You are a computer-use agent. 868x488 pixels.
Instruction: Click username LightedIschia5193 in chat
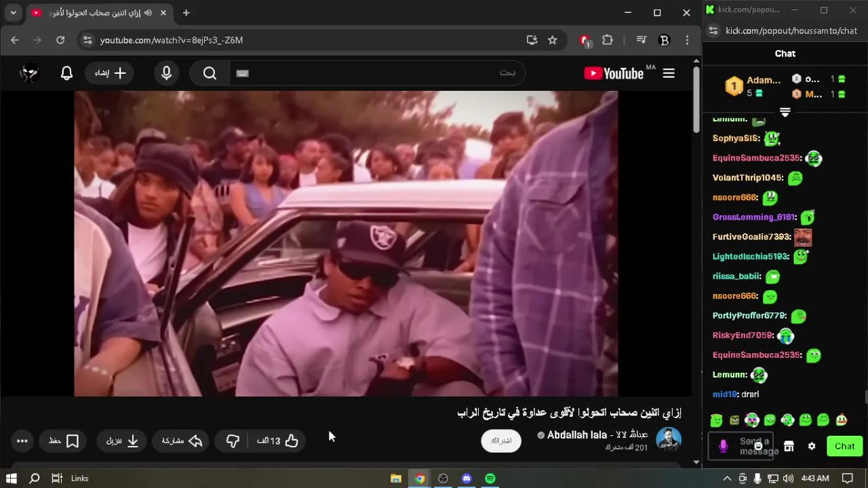pos(751,256)
